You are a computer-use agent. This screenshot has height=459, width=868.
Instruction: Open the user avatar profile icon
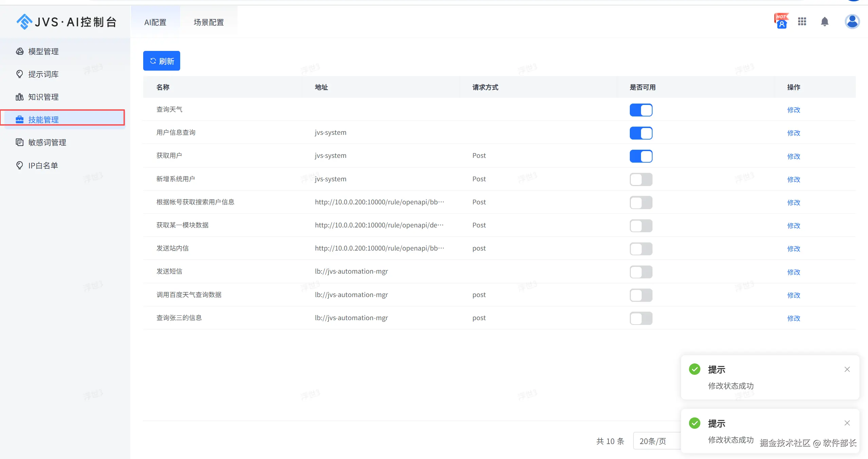pos(852,22)
